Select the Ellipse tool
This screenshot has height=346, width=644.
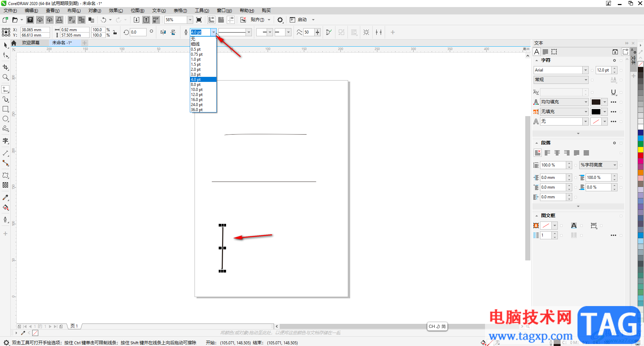[5, 119]
